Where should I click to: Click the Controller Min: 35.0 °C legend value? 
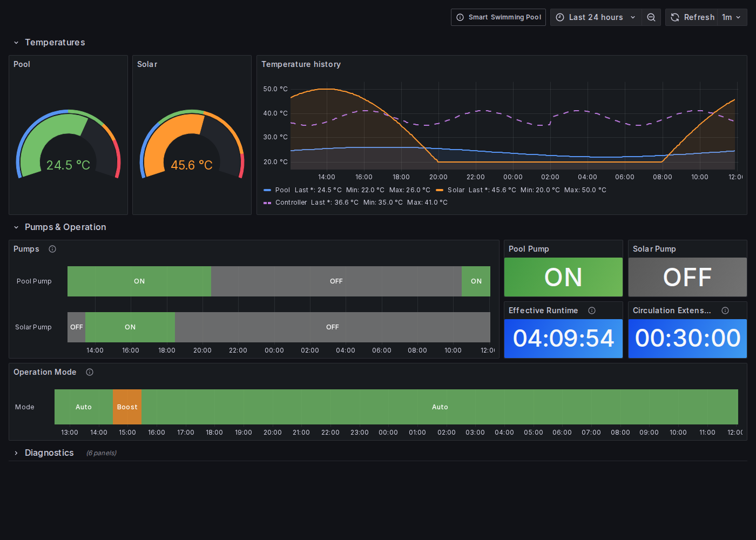pos(383,202)
